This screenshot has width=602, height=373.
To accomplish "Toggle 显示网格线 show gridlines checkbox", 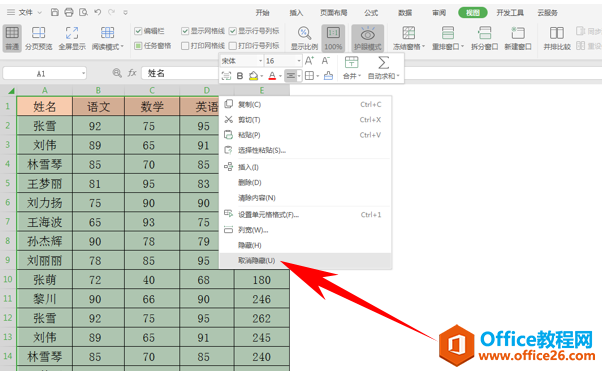I will [x=185, y=31].
